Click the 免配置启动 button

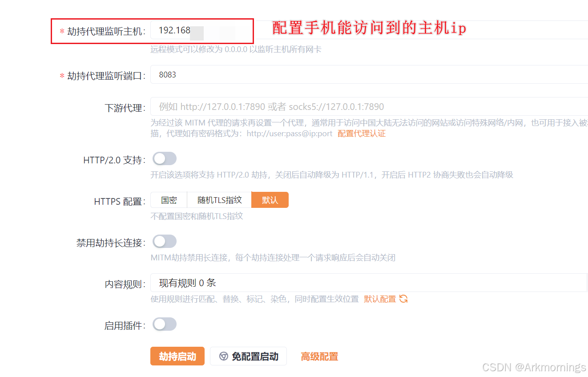coord(248,356)
